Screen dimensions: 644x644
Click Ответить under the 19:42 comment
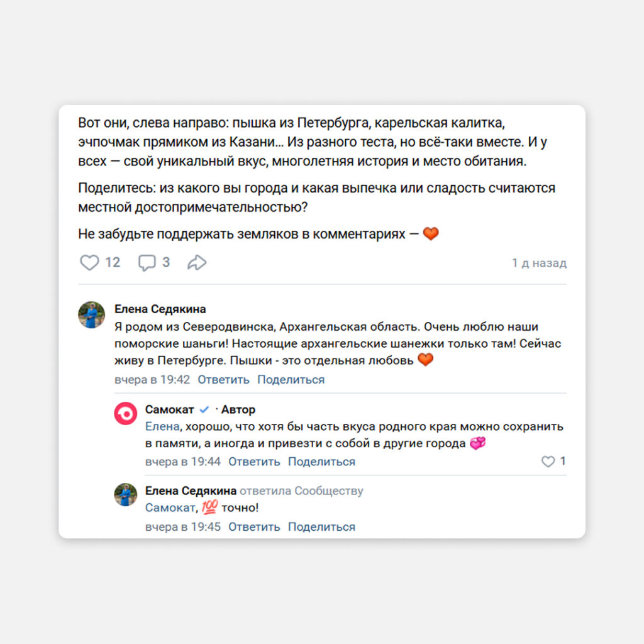click(x=223, y=379)
